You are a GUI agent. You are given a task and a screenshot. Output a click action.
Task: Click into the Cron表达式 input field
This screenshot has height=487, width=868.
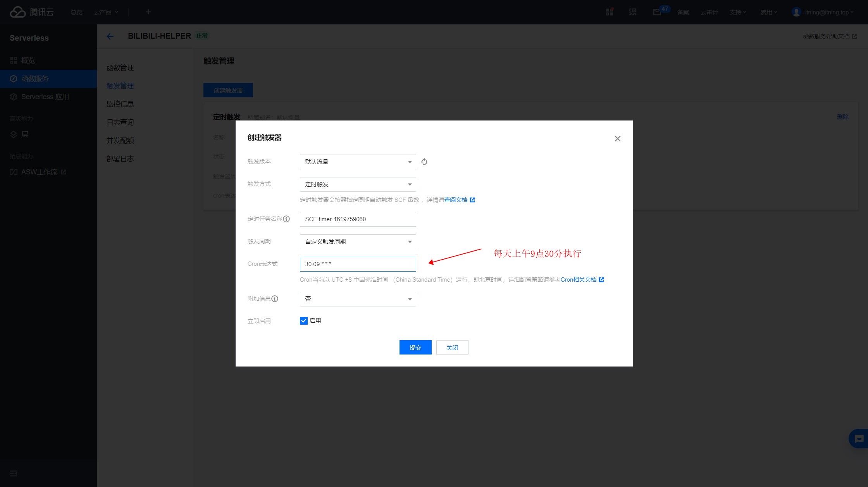point(358,264)
